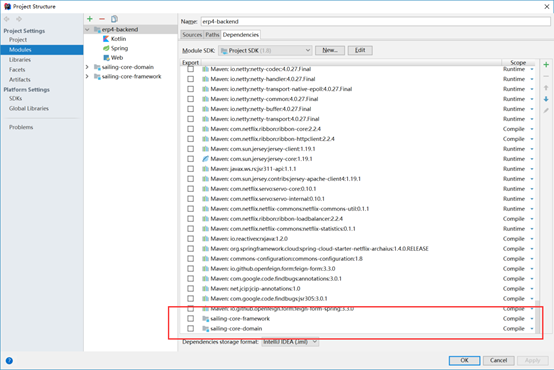Check export for netty-common 4.0.27.Final
Screen dimensions: 554x370
[190, 99]
